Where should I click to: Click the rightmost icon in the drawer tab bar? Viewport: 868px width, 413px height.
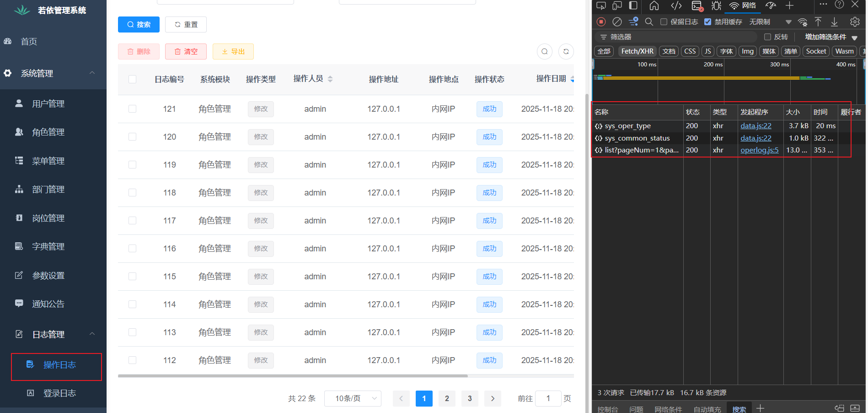pyautogui.click(x=855, y=408)
